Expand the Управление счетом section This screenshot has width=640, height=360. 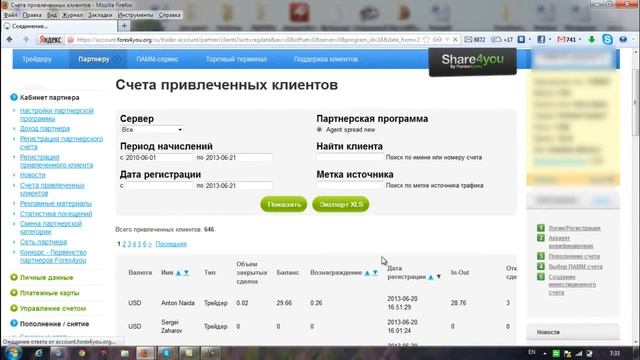[13, 309]
